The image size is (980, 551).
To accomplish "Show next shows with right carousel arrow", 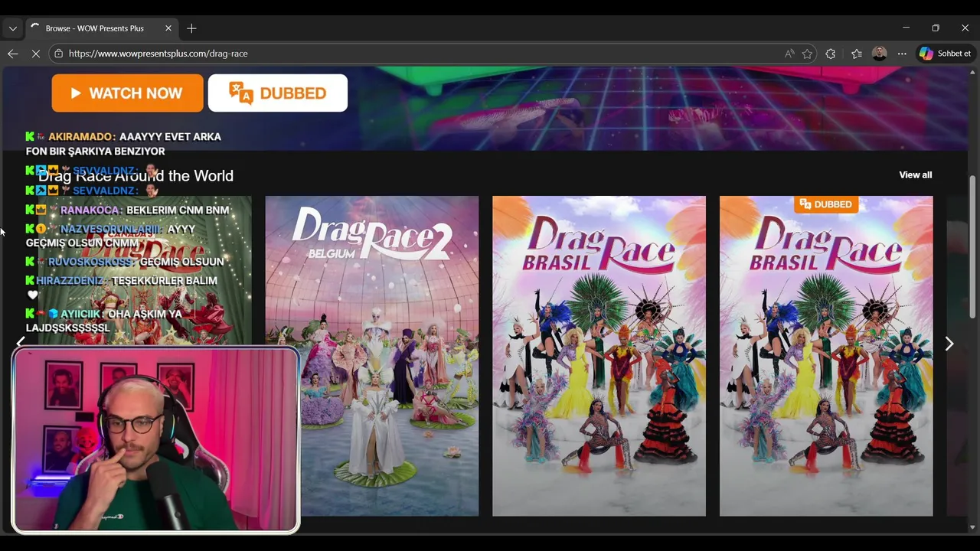I will point(949,344).
